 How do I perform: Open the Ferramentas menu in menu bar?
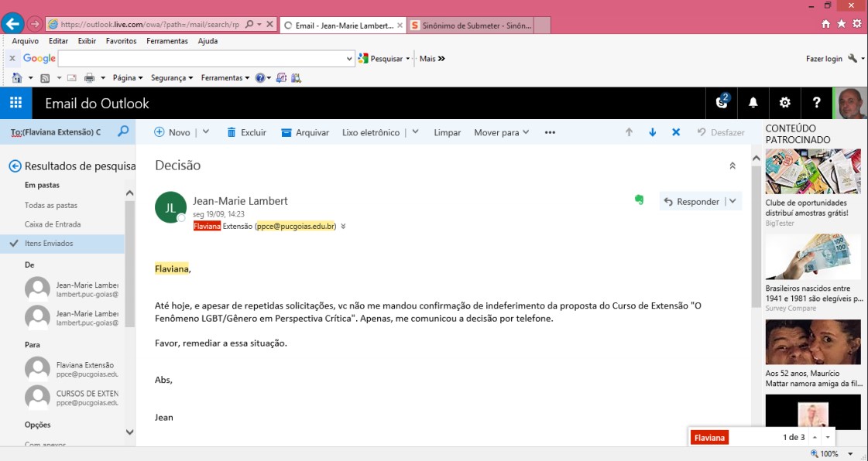click(x=166, y=41)
